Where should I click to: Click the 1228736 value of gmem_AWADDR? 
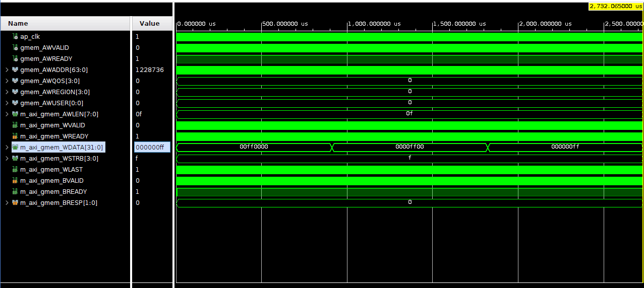[149, 70]
